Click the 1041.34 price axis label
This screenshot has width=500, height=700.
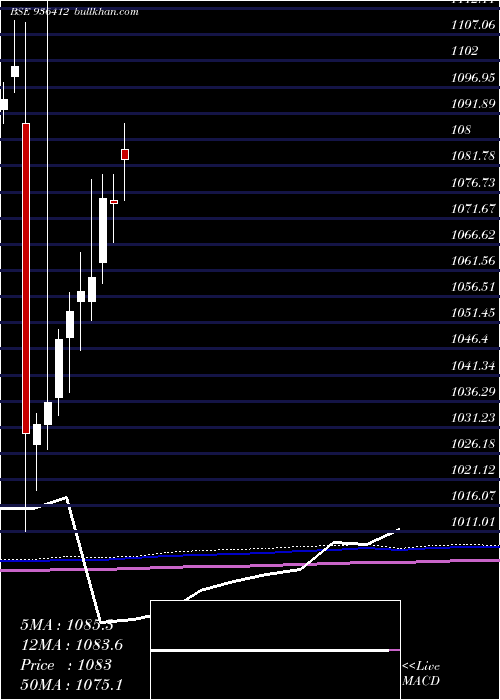click(473, 366)
